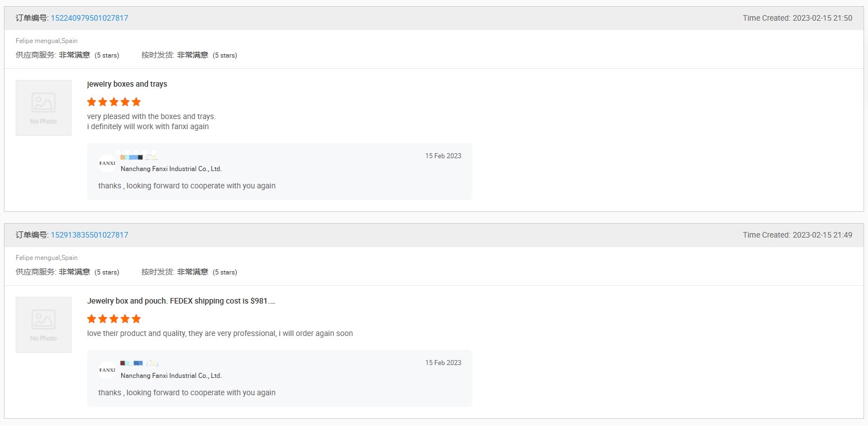Image resolution: width=868 pixels, height=426 pixels.
Task: Open order number 152240979501027817
Action: (x=89, y=18)
